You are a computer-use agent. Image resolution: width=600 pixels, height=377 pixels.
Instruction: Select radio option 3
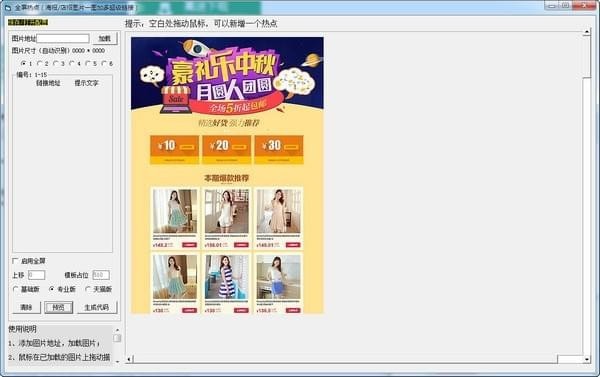(56, 63)
